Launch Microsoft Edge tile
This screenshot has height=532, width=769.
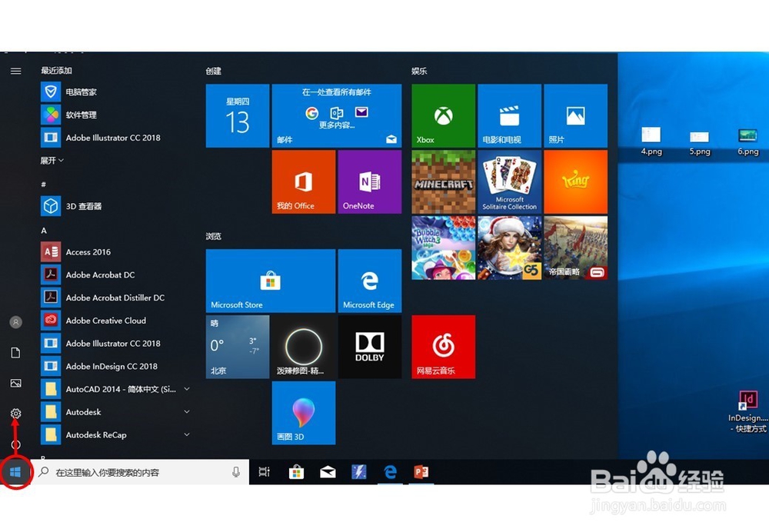coord(370,281)
